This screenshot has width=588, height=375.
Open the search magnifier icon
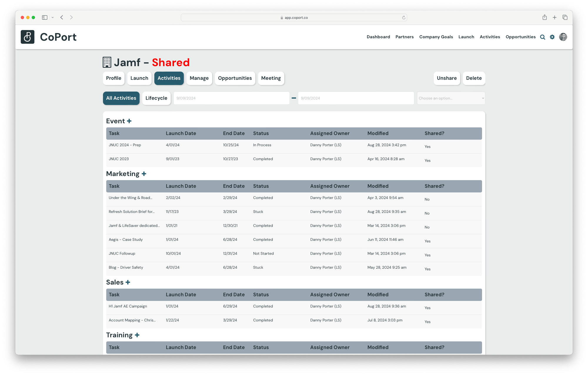tap(542, 37)
